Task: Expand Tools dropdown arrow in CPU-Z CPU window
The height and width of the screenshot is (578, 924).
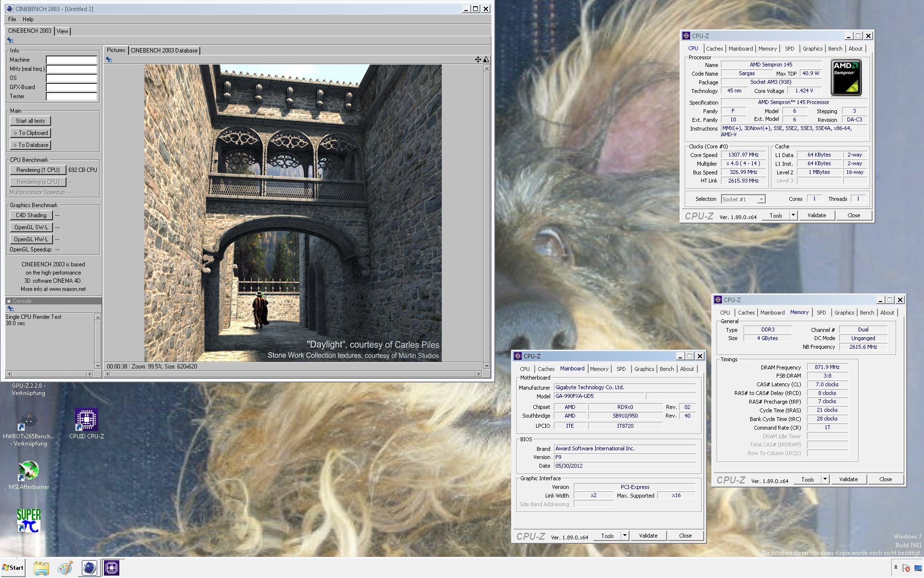Action: coord(793,215)
